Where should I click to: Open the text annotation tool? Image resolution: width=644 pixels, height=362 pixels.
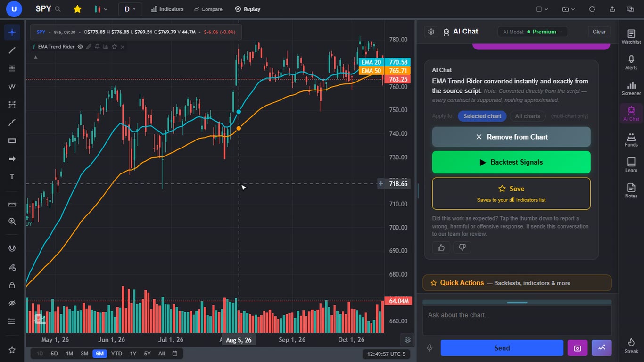coord(12,177)
